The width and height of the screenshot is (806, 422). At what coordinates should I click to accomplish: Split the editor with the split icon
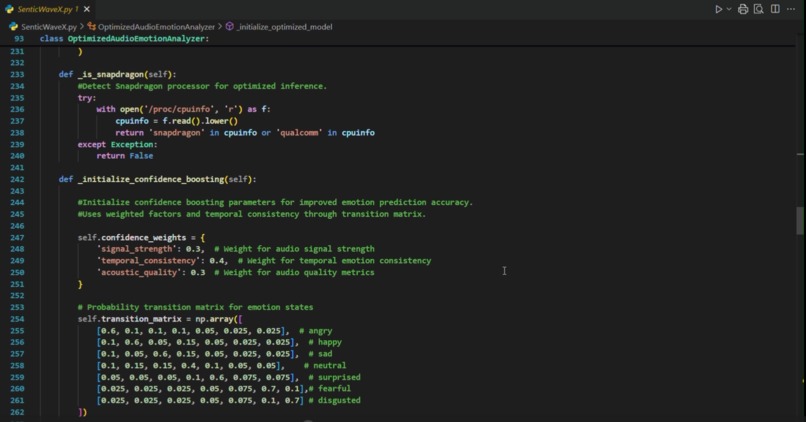tap(775, 9)
